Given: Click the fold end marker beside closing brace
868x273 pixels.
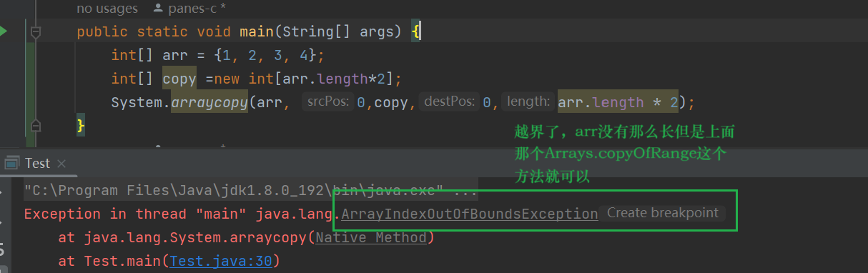Looking at the screenshot, I should point(36,126).
